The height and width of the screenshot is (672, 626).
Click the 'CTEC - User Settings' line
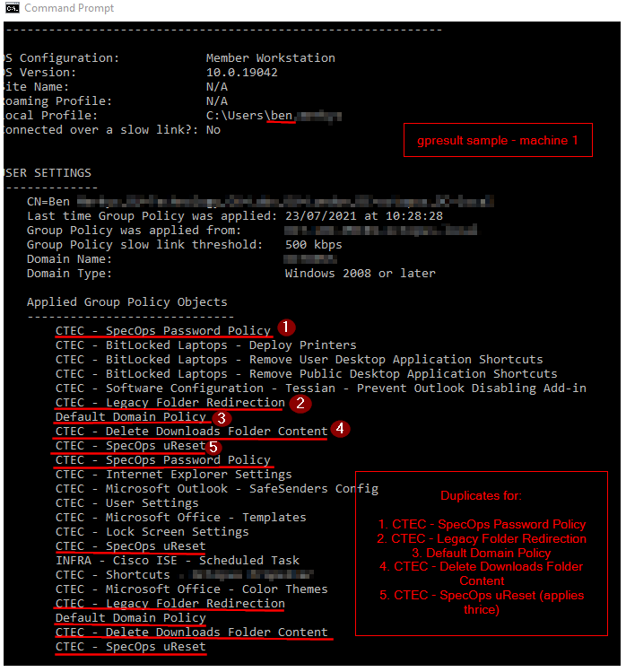127,503
